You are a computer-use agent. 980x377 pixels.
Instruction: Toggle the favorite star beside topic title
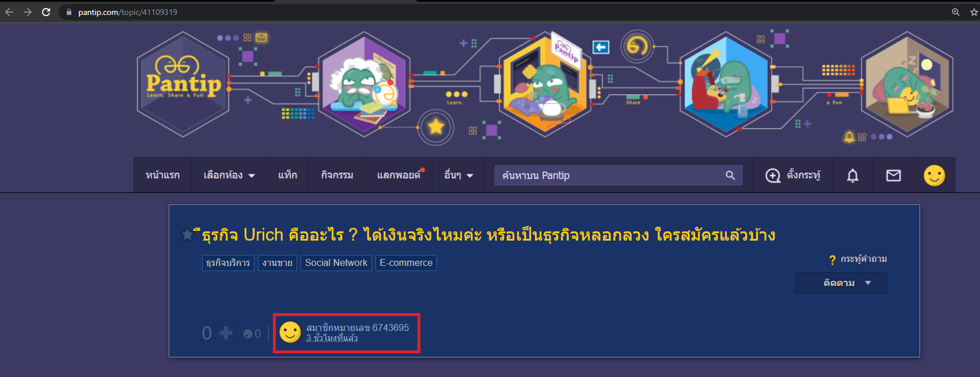pos(187,234)
